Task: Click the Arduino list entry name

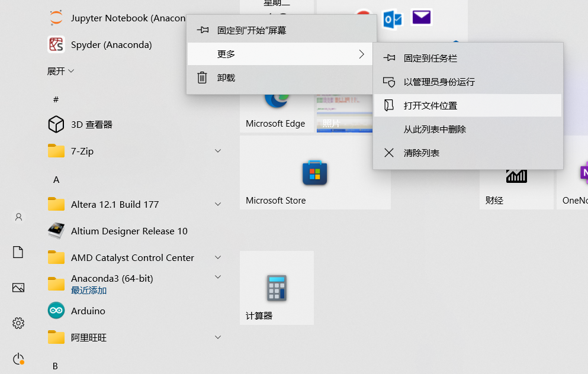Action: click(x=88, y=311)
